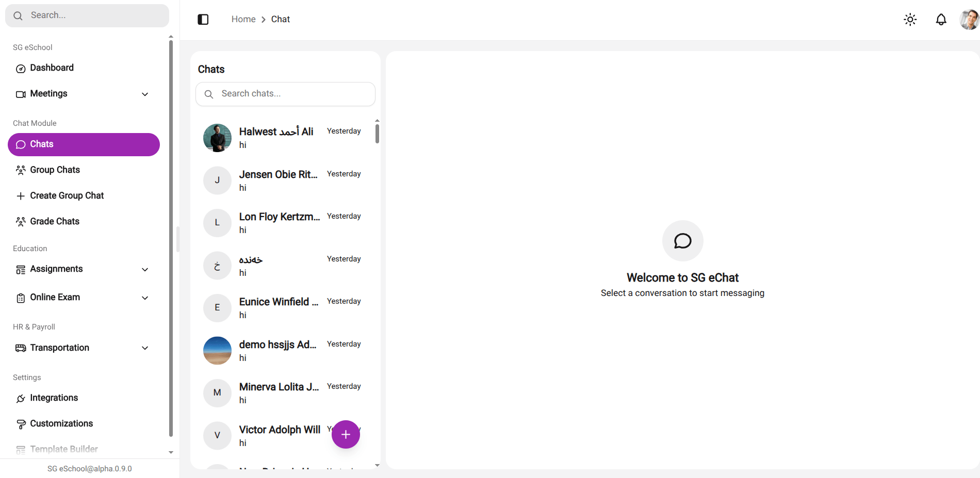The image size is (980, 478).
Task: Focus the sidebar Search field
Action: 87,15
